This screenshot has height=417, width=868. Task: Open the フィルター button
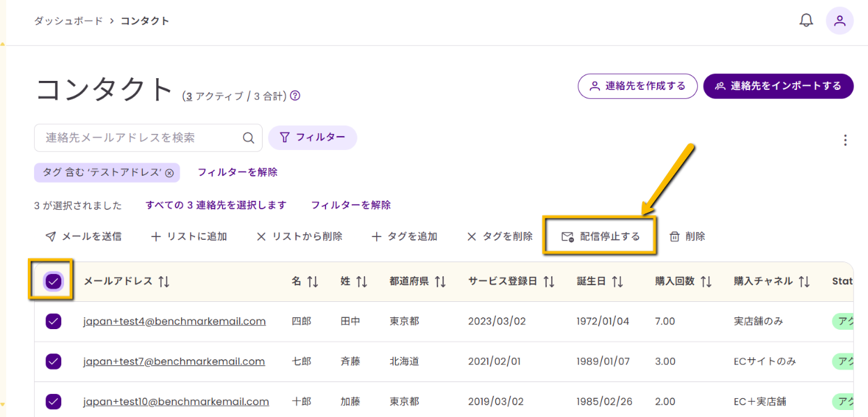[313, 137]
